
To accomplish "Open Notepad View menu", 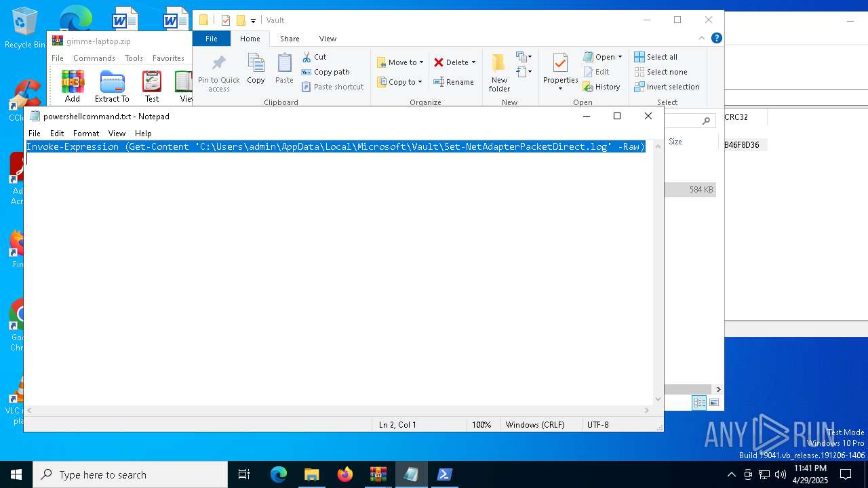I will click(117, 134).
